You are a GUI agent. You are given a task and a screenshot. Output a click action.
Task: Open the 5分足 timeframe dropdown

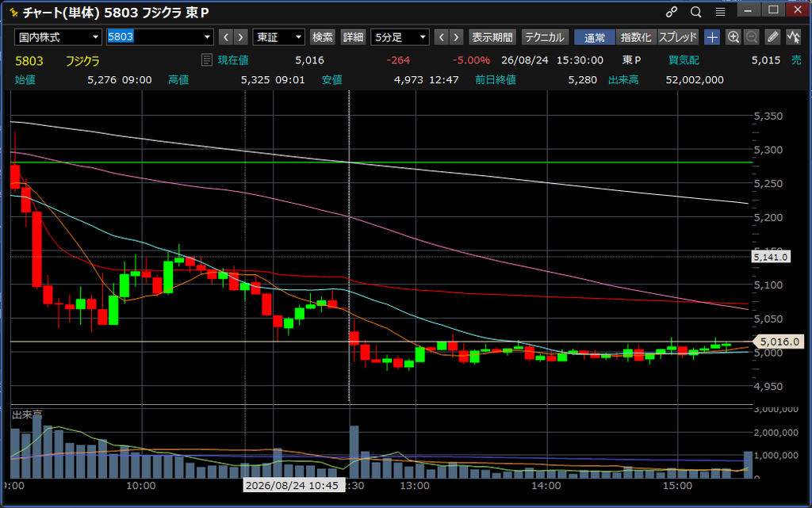click(x=400, y=37)
